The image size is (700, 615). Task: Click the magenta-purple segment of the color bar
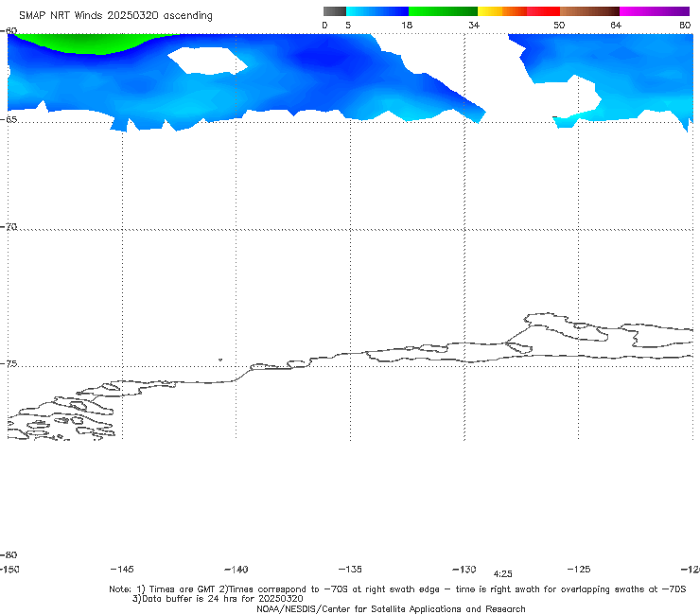click(655, 11)
